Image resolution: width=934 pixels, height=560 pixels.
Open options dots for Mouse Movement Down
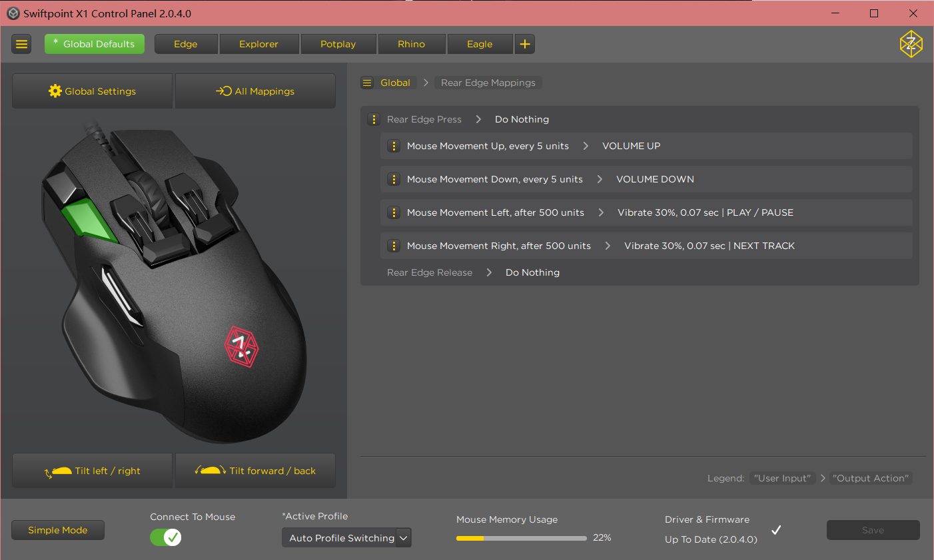tap(394, 179)
